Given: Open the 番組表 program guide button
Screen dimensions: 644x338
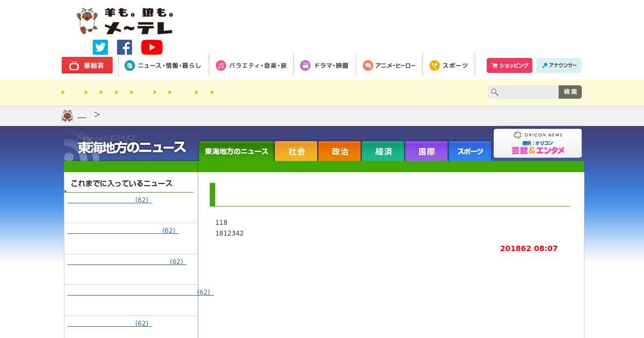Looking at the screenshot, I should 87,65.
